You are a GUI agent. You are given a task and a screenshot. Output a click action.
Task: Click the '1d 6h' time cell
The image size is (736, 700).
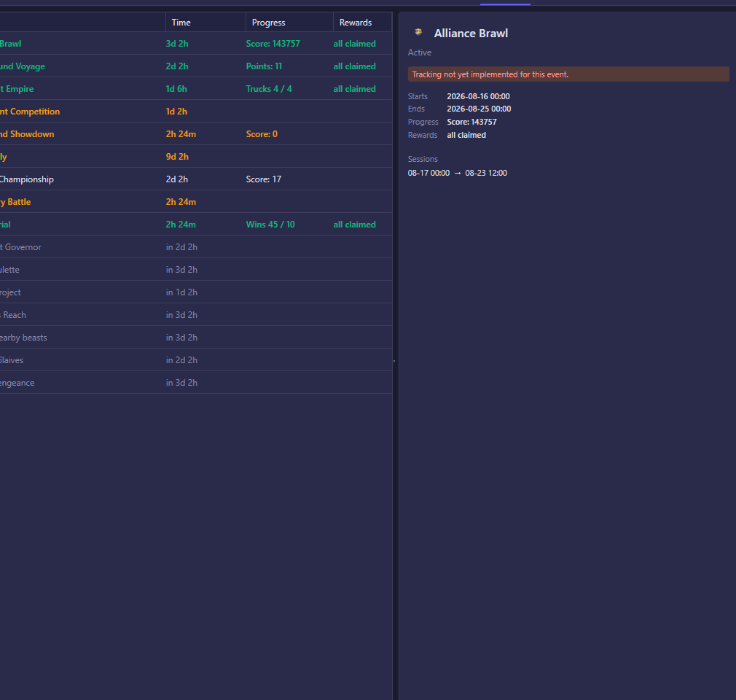tap(176, 88)
